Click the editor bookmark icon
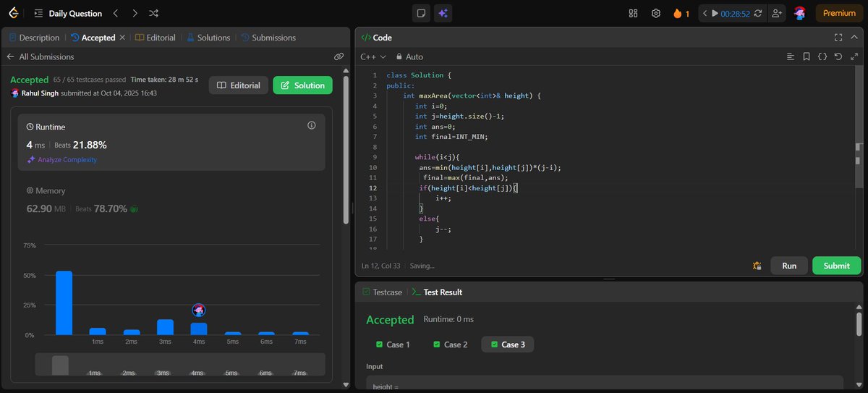Viewport: 868px width, 393px height. pyautogui.click(x=807, y=56)
